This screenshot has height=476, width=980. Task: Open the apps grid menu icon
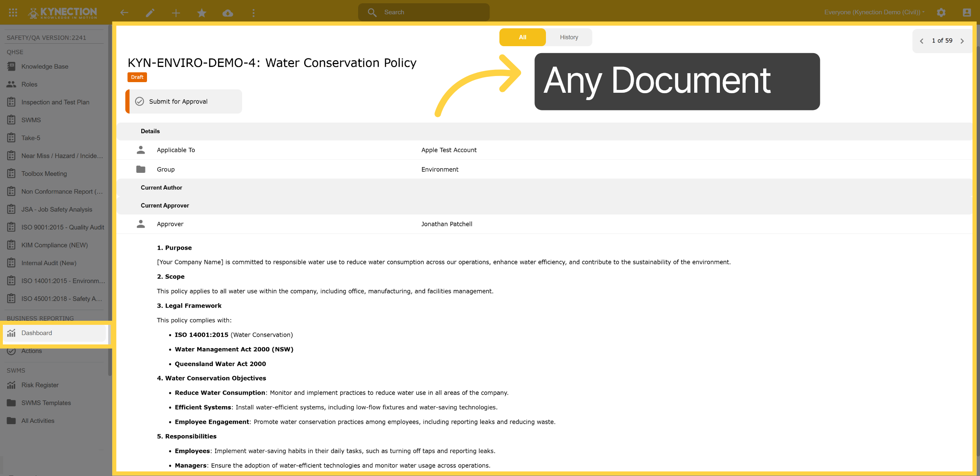pos(13,13)
